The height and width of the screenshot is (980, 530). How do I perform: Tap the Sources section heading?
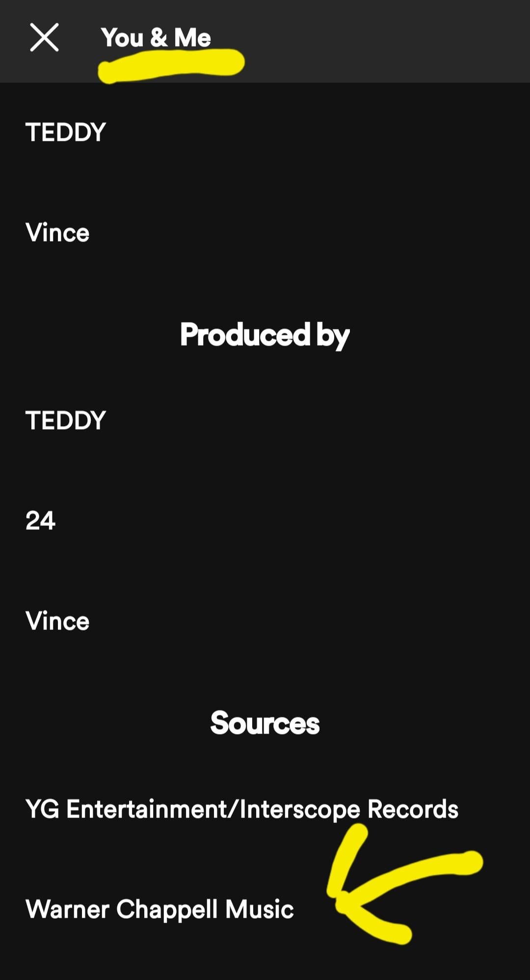265,723
